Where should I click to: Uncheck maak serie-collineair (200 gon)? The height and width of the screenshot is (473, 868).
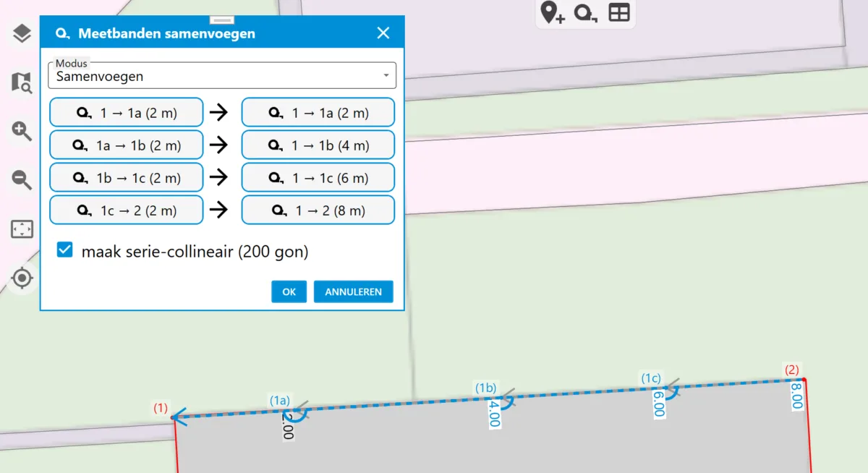(x=65, y=251)
